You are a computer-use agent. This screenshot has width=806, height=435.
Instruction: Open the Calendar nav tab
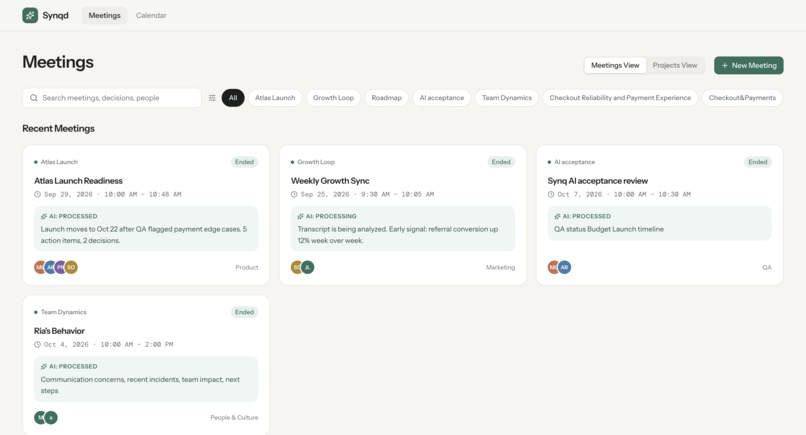pos(151,15)
